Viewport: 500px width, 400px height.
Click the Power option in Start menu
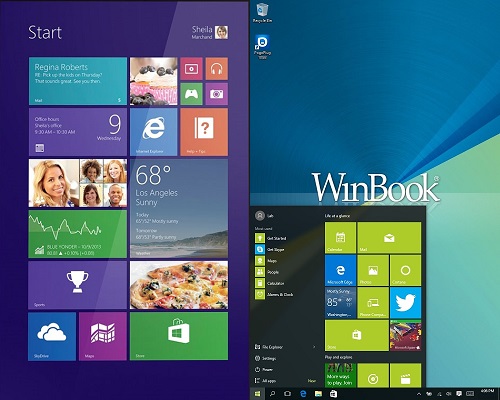coord(264,369)
